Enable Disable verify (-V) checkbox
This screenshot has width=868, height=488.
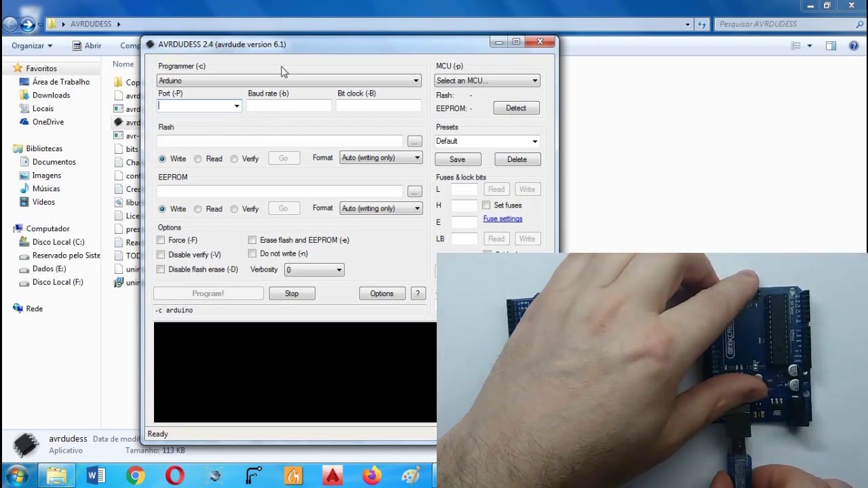161,255
